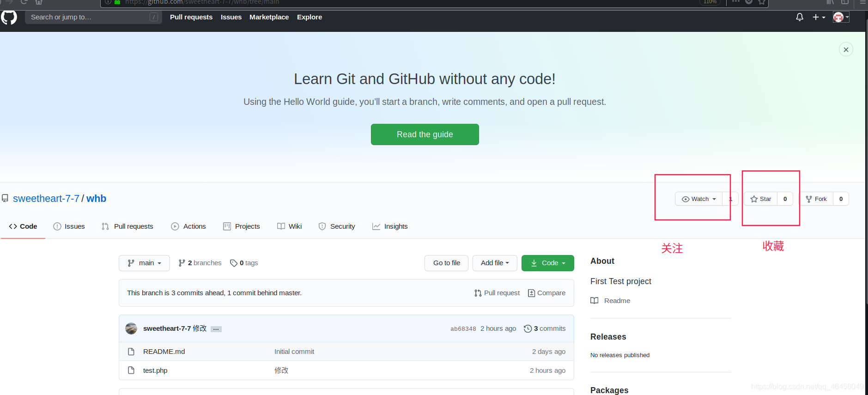The image size is (868, 395).
Task: Click the repository icon beside sweetheart-7-7
Action: tap(5, 198)
